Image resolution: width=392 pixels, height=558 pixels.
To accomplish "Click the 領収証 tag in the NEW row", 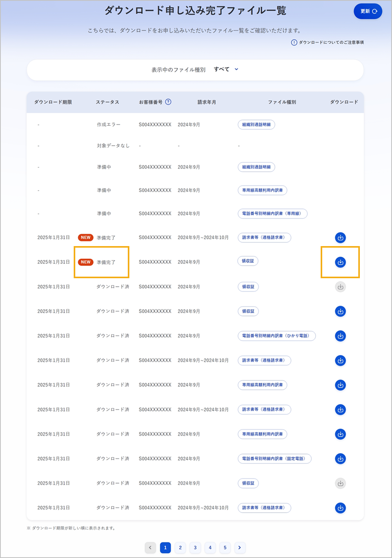I will 248,261.
